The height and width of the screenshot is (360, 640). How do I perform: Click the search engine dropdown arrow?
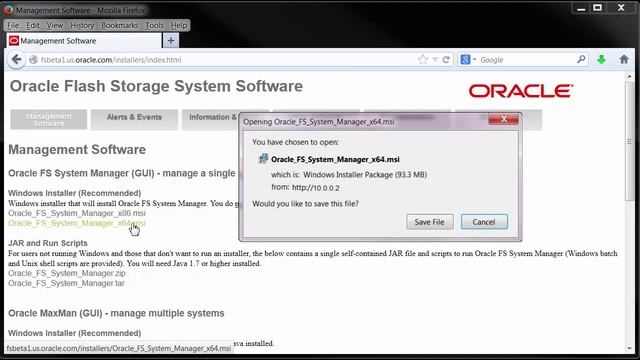tap(474, 60)
